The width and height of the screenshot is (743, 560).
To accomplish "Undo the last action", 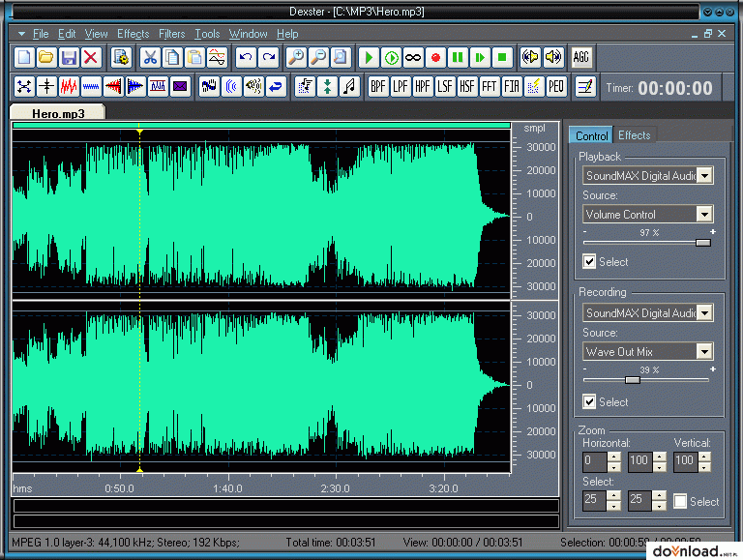I will (246, 58).
